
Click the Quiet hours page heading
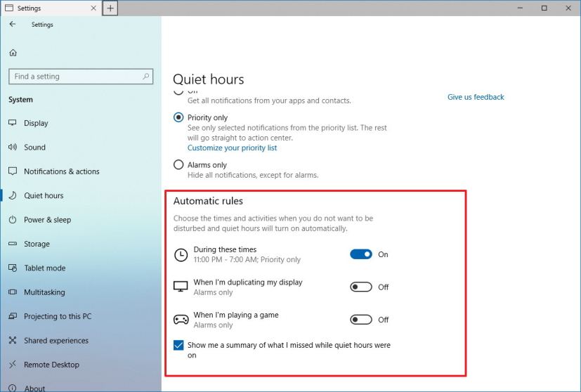[208, 79]
